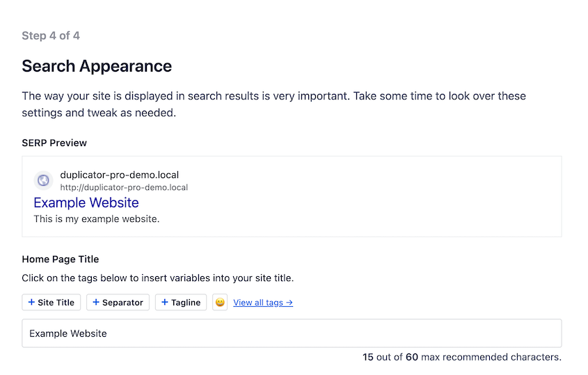Click the Step 4 of 4 indicator
Image resolution: width=588 pixels, height=375 pixels.
click(51, 35)
